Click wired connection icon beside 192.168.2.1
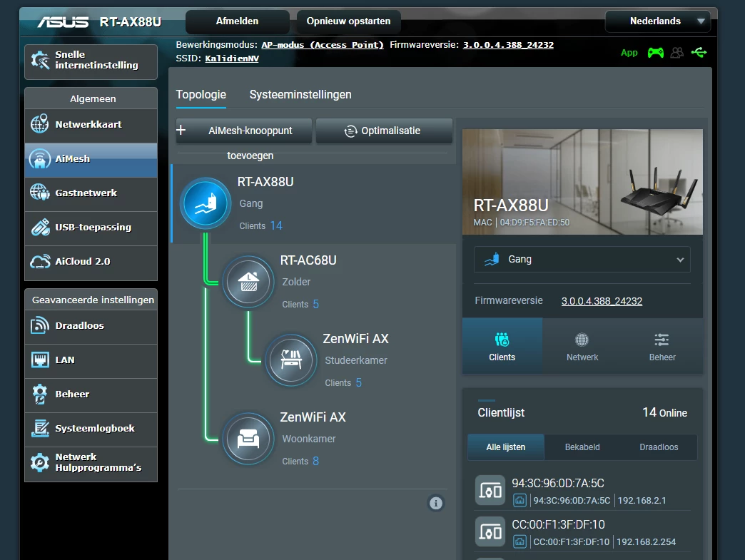745x560 pixels. pyautogui.click(x=520, y=500)
